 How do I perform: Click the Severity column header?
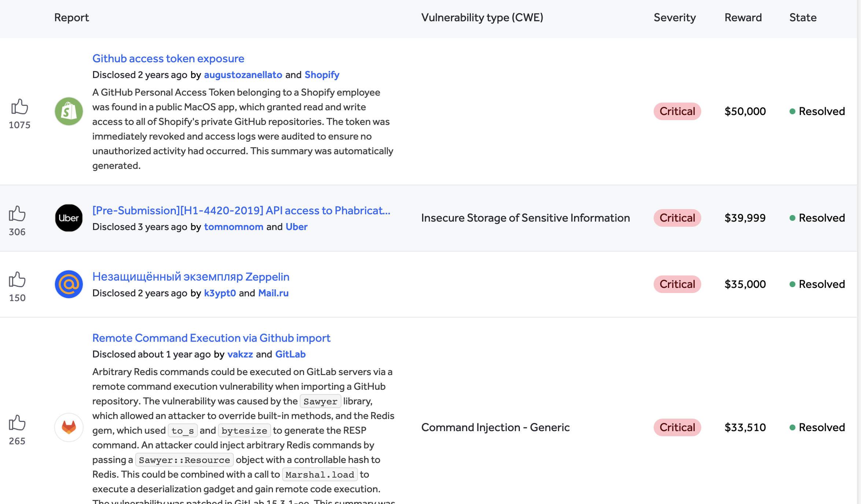pyautogui.click(x=675, y=18)
